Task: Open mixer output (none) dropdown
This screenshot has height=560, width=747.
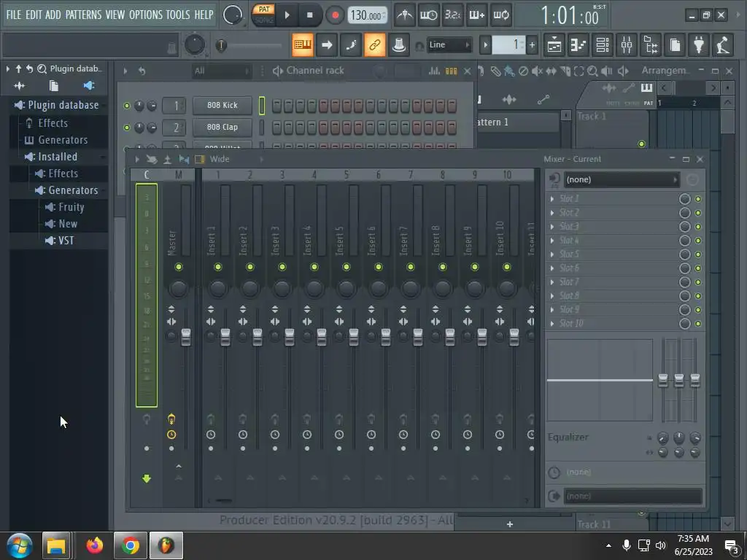Action: coord(632,496)
